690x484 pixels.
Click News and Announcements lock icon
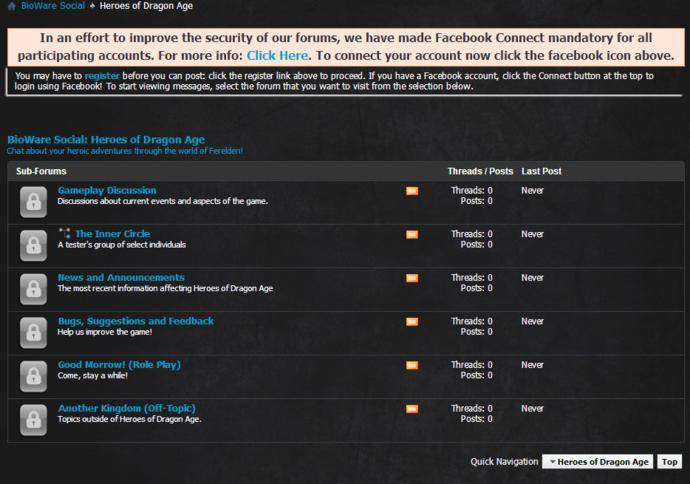[33, 289]
